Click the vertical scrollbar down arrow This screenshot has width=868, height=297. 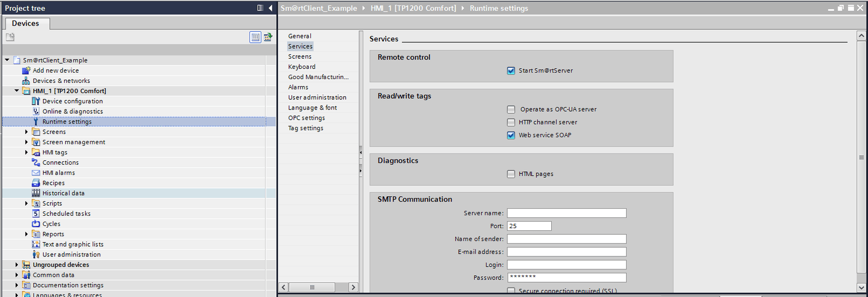pyautogui.click(x=861, y=288)
